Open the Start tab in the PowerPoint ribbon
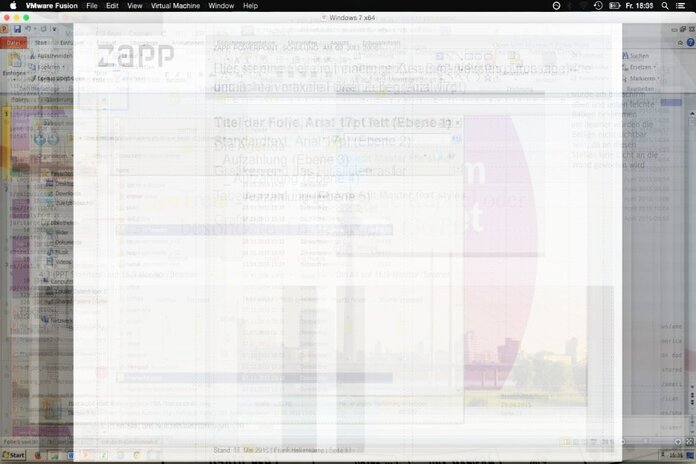 [41, 43]
